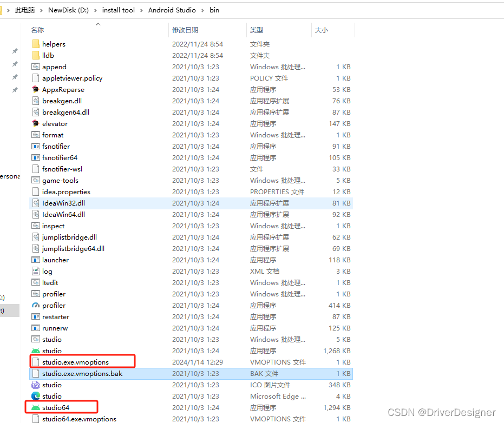Click the runnerw application icon
Screen dimensions: 504x423
click(x=36, y=328)
